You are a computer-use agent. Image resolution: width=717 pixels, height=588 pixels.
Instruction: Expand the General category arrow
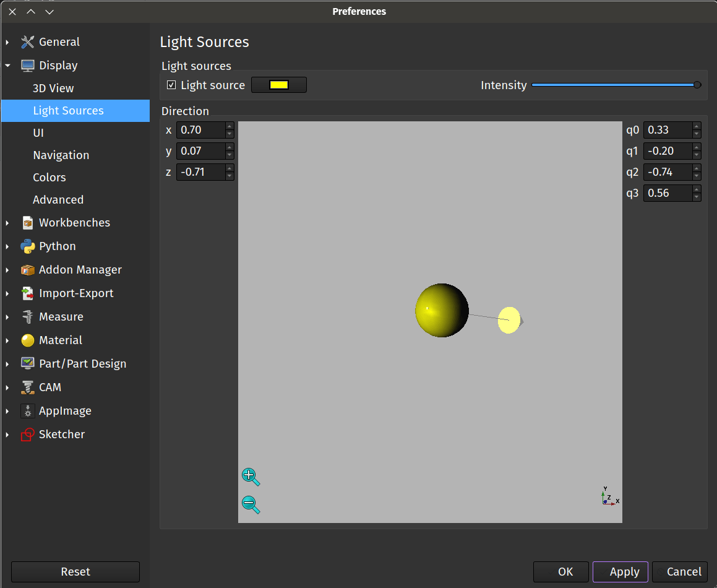[7, 42]
